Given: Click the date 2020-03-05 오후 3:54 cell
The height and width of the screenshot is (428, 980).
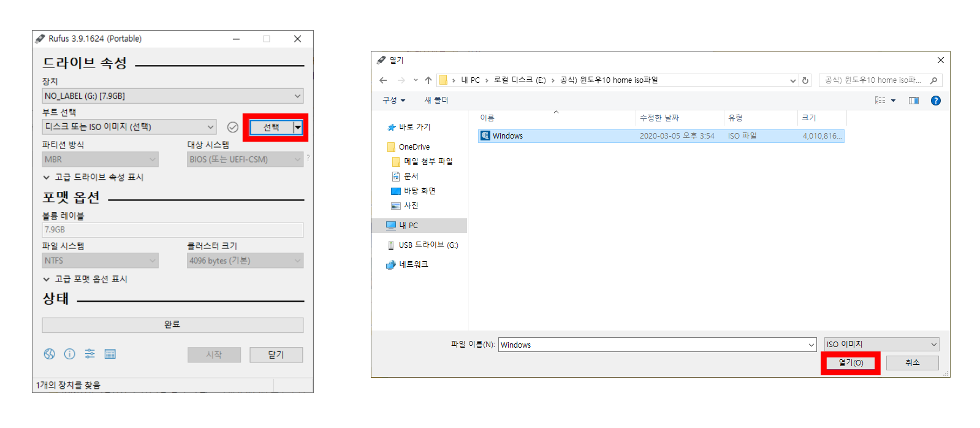Looking at the screenshot, I should (x=677, y=136).
